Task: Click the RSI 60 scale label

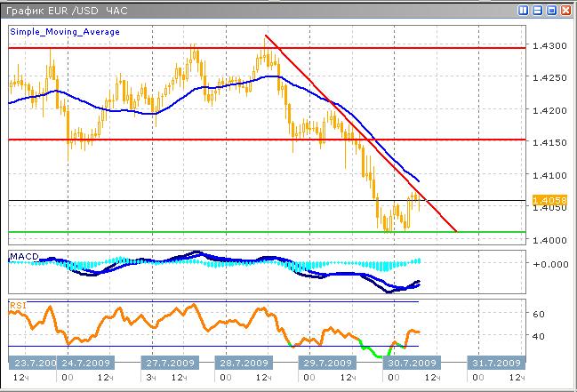Action: pos(539,315)
